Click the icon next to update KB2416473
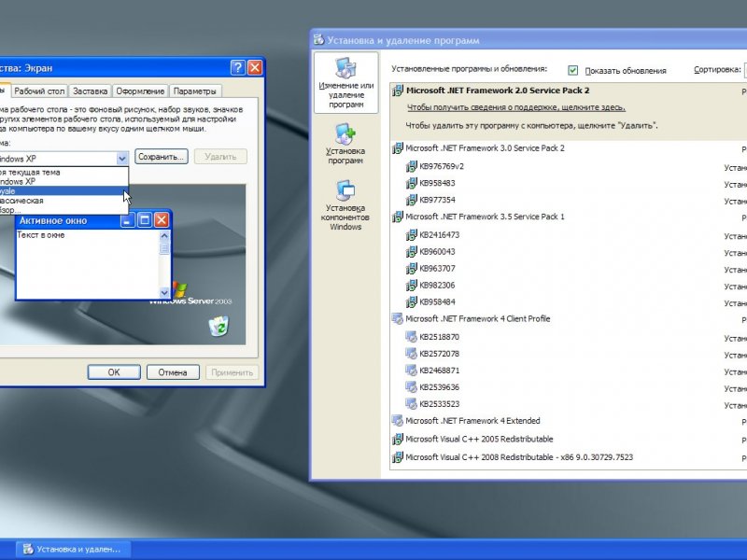 [411, 235]
